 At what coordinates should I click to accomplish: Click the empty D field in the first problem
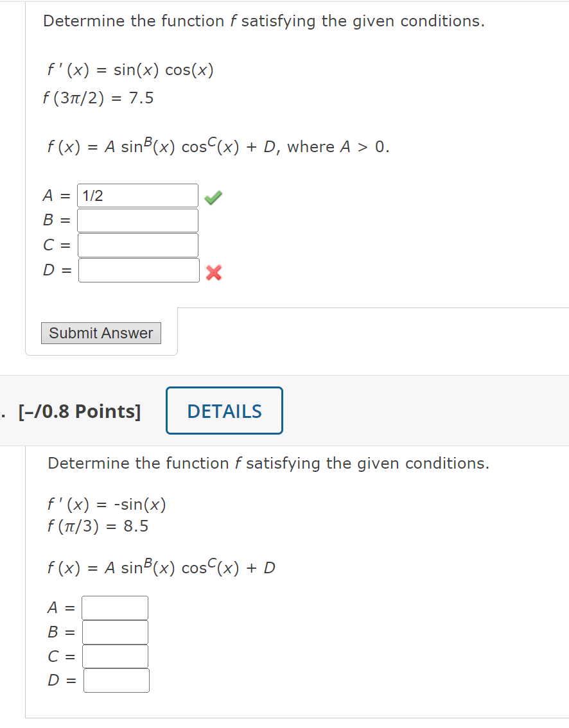pos(138,270)
